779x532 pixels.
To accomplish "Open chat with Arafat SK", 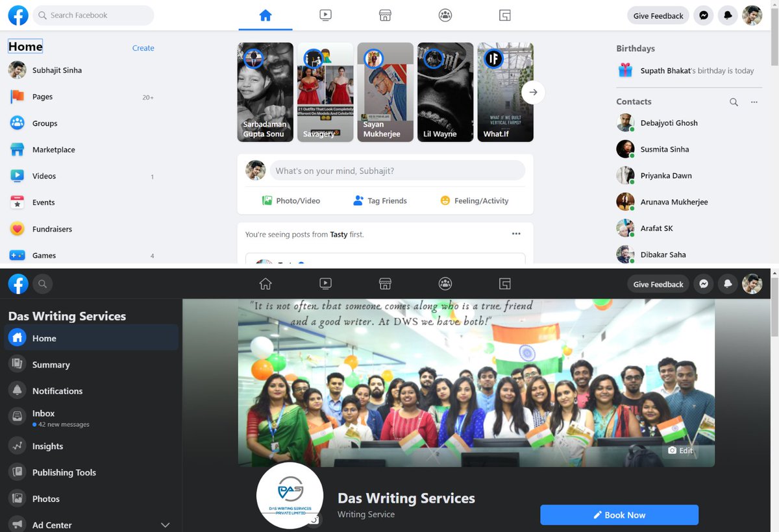I will pyautogui.click(x=690, y=228).
